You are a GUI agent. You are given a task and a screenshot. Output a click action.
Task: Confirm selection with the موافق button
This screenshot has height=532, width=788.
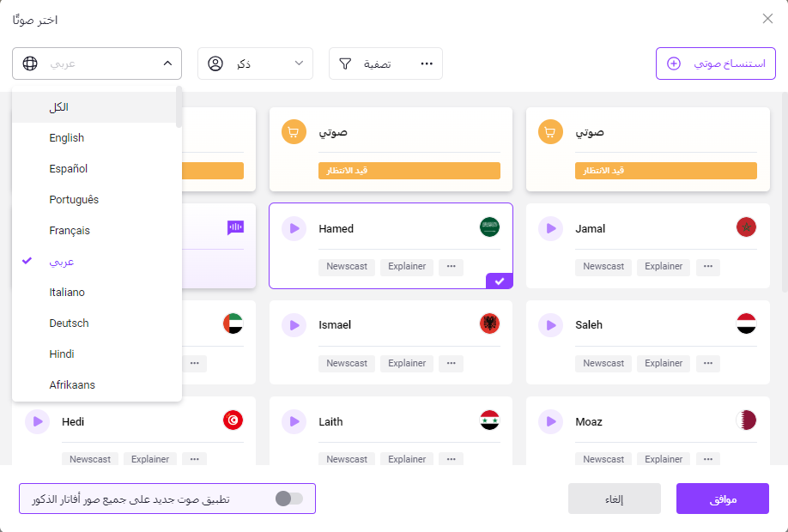tap(722, 499)
